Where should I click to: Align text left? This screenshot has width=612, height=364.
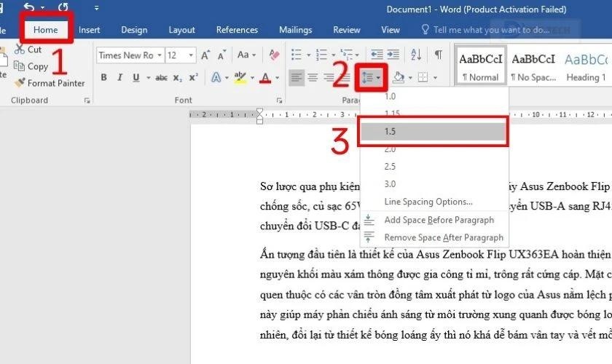point(297,77)
